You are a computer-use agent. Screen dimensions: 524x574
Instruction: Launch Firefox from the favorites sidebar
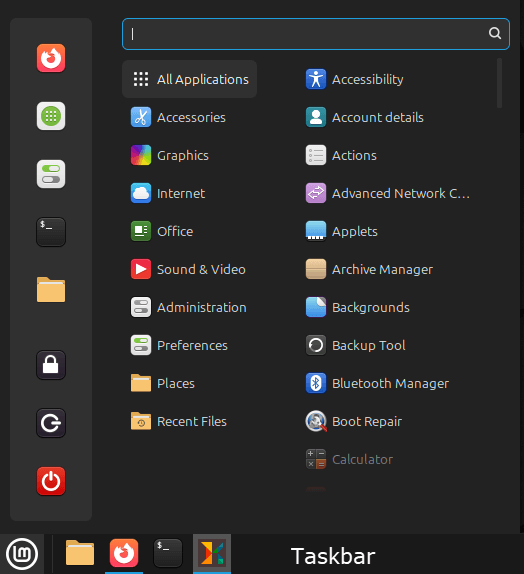[x=51, y=58]
